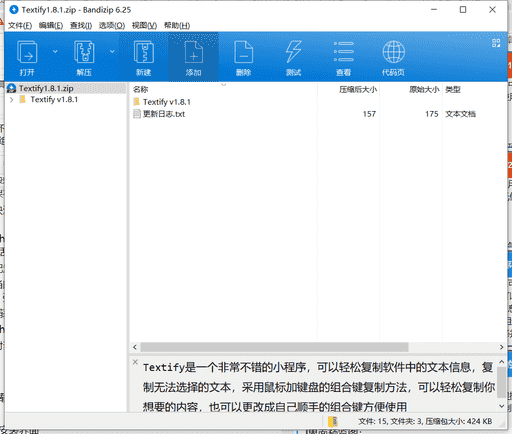
Task: Click the compressed size value 157
Action: pyautogui.click(x=369, y=114)
